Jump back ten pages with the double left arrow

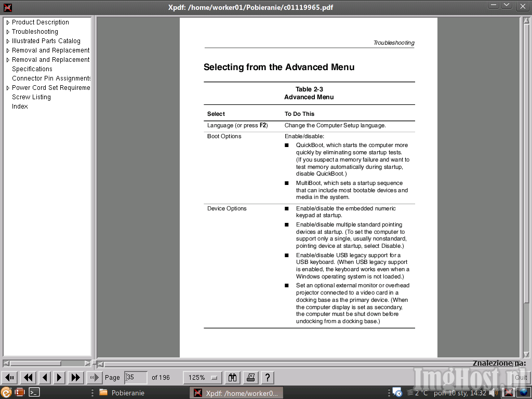[28, 377]
